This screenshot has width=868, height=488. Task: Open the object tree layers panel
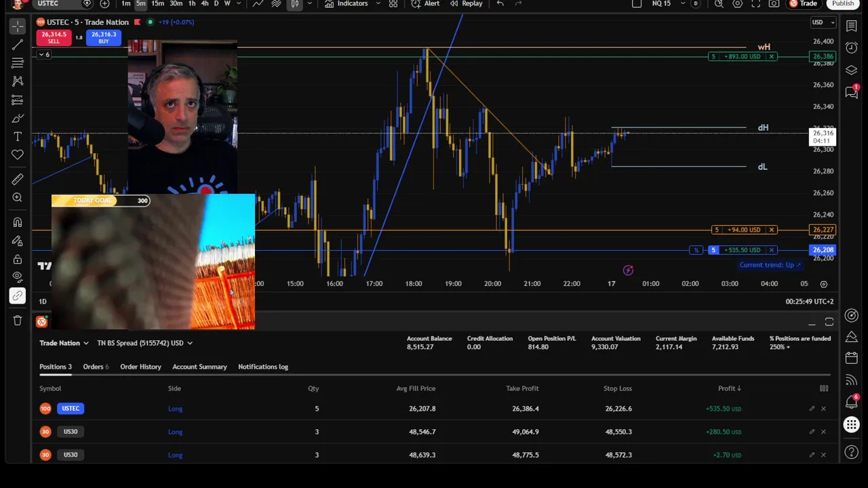coord(851,70)
